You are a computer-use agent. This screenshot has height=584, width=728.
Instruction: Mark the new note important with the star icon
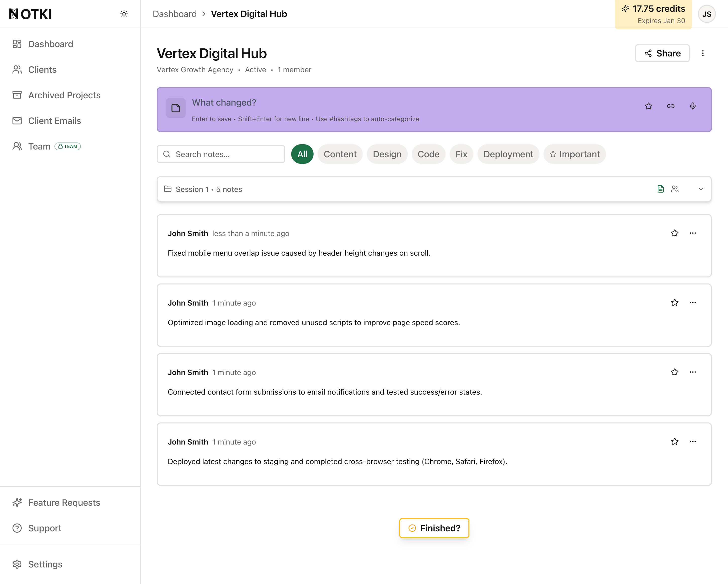point(649,106)
